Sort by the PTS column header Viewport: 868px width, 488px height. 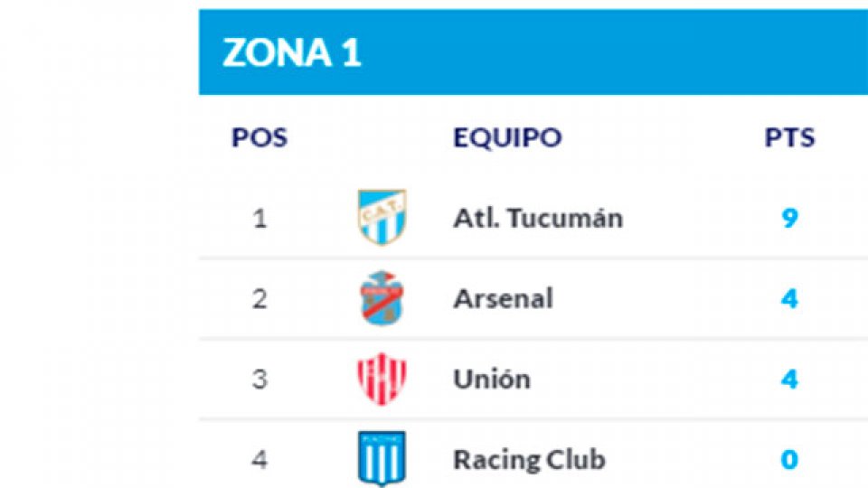pyautogui.click(x=789, y=138)
